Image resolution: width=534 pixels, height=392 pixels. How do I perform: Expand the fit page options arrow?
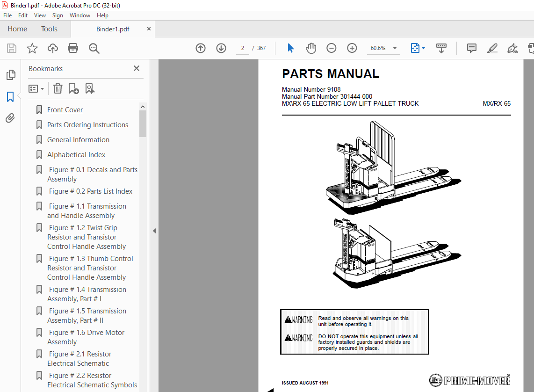(x=423, y=48)
